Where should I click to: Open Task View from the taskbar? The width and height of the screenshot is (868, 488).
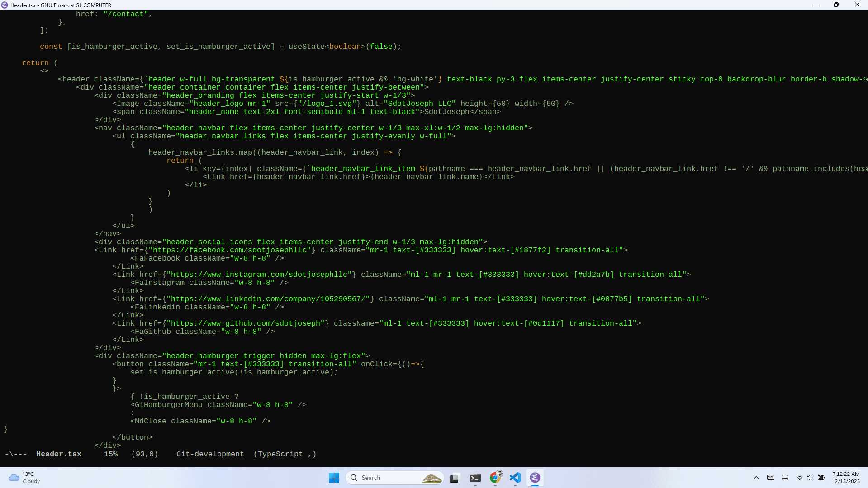click(x=455, y=478)
